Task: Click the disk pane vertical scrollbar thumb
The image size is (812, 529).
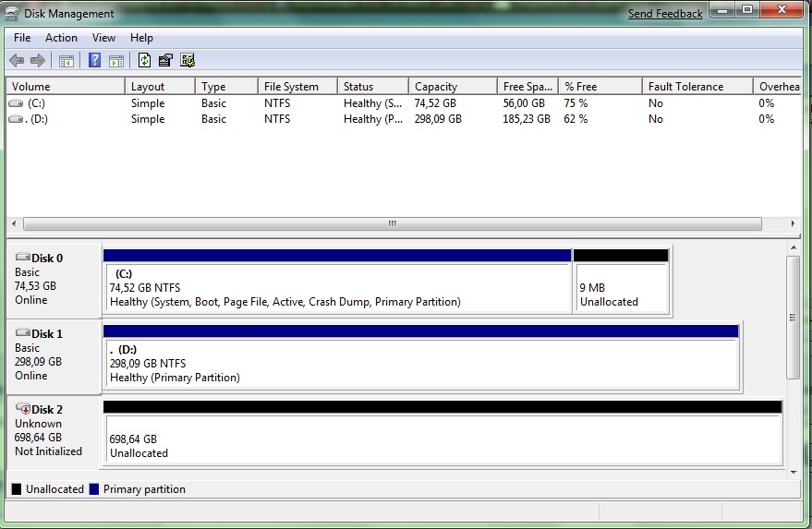Action: (x=793, y=318)
